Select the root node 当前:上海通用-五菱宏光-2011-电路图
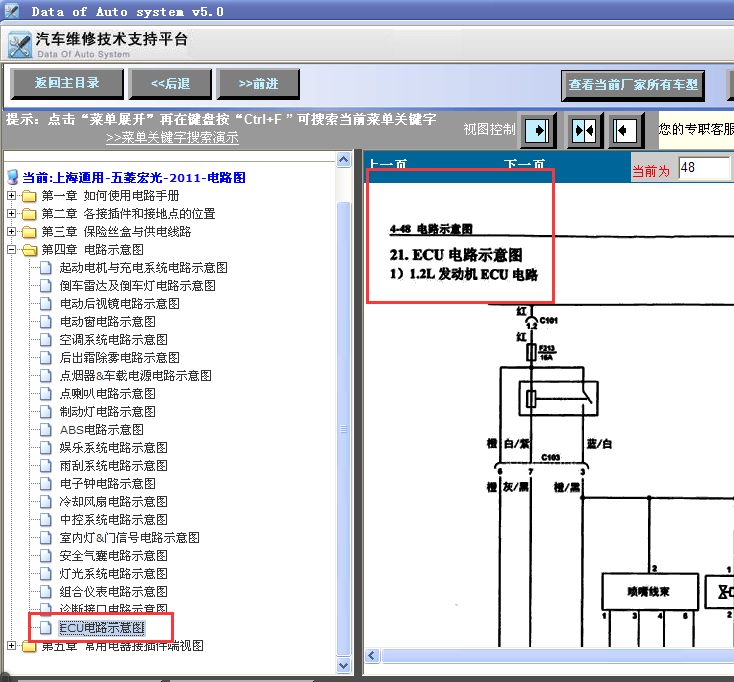The image size is (734, 682). [134, 178]
